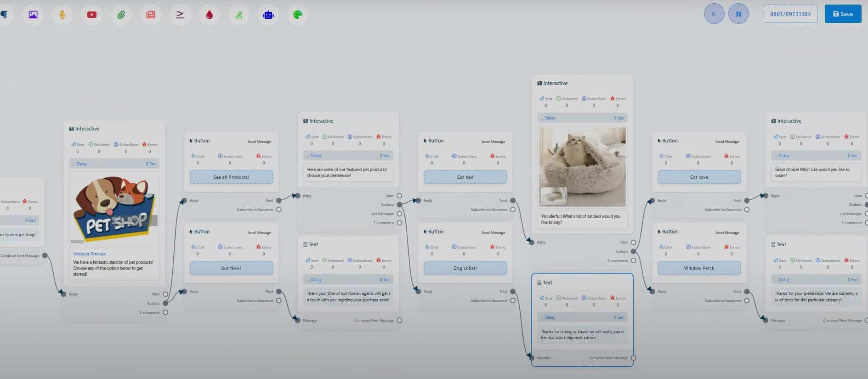The height and width of the screenshot is (379, 868).
Task: Choose the red newspaper interactive icon
Action: tap(151, 15)
